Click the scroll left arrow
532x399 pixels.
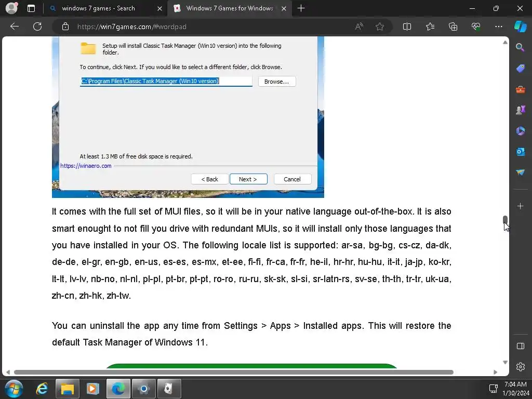click(8, 372)
